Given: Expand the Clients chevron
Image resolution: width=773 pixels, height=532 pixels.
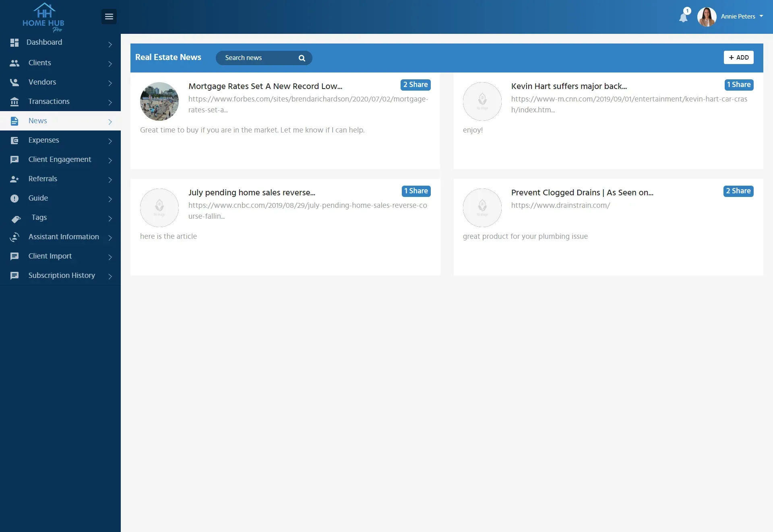Looking at the screenshot, I should pyautogui.click(x=110, y=64).
